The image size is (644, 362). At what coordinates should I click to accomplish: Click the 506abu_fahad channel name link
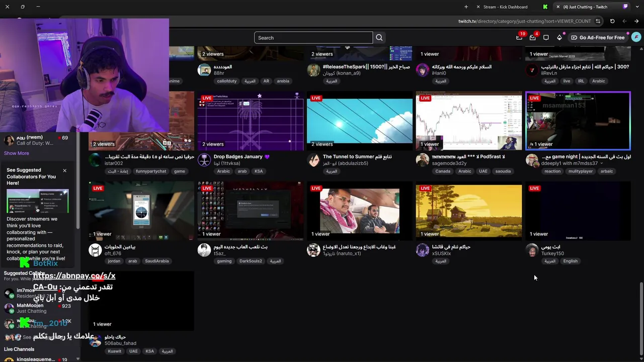coord(120,343)
